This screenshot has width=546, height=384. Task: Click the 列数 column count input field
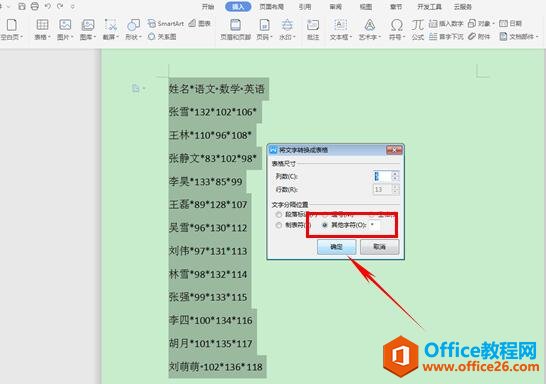(383, 176)
